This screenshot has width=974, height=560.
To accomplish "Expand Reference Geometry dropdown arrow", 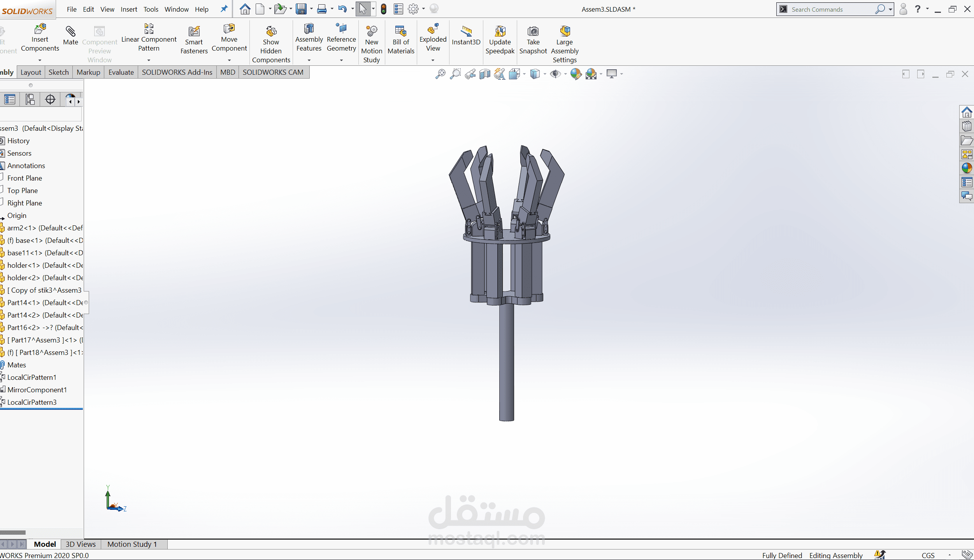I will coord(341,60).
